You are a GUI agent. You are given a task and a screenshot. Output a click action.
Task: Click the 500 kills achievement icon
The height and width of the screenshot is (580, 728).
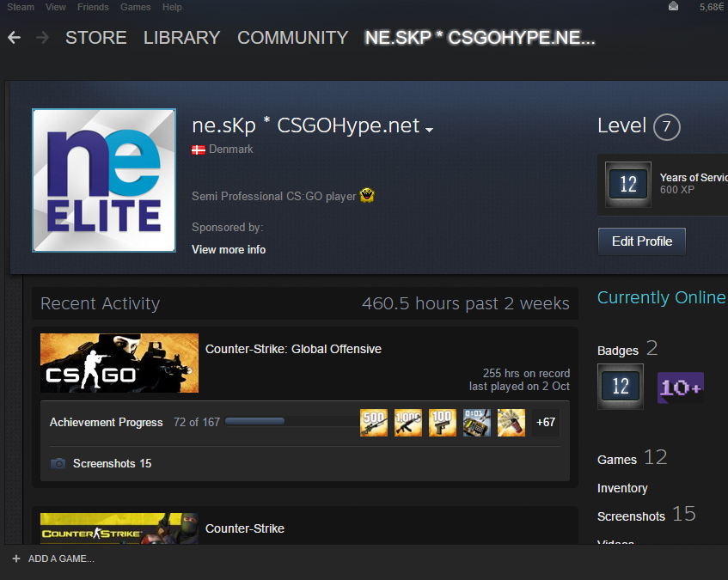click(374, 422)
